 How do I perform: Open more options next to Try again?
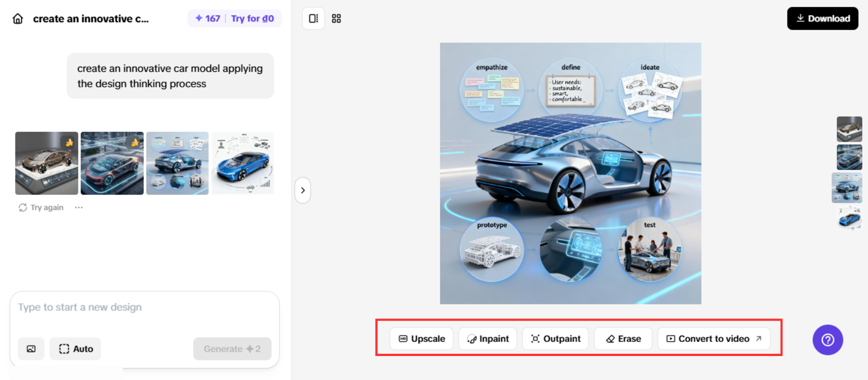79,208
